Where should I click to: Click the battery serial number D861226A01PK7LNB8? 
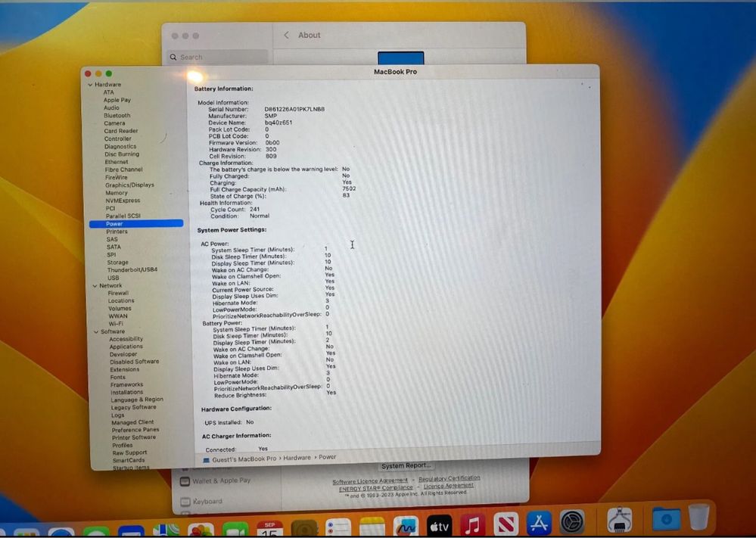tap(294, 110)
